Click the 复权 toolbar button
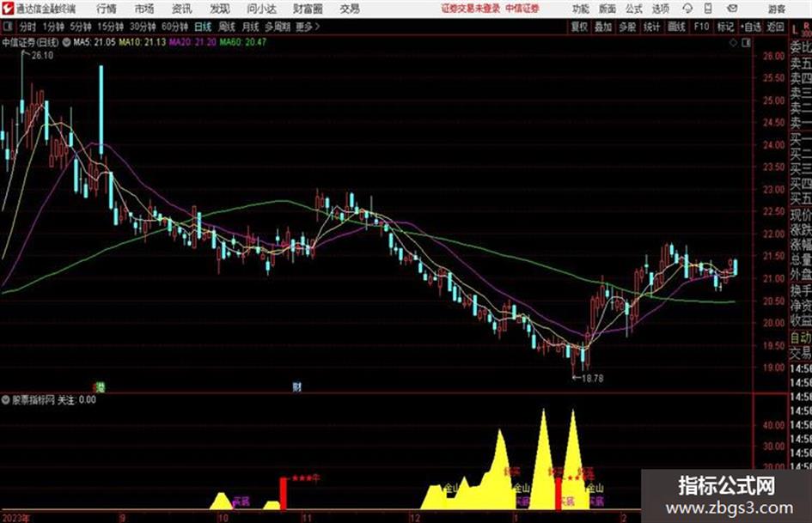Image resolution: width=812 pixels, height=523 pixels. tap(579, 27)
